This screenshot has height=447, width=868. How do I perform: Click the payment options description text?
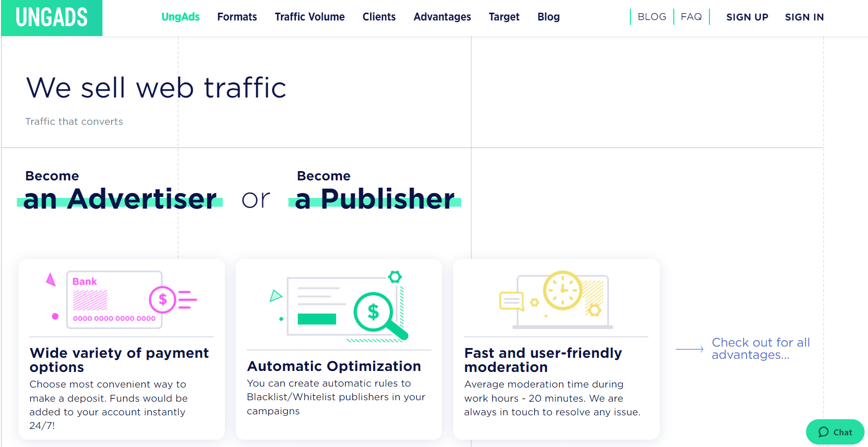pyautogui.click(x=108, y=405)
